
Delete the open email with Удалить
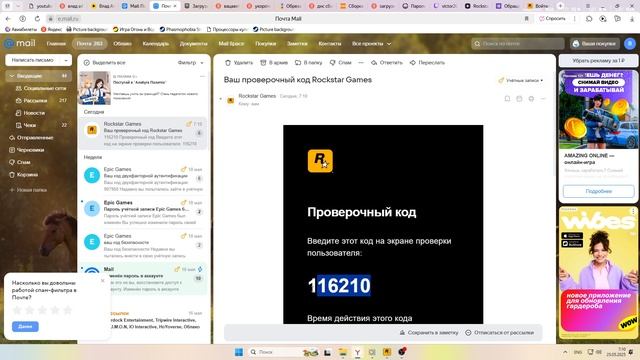[239, 62]
